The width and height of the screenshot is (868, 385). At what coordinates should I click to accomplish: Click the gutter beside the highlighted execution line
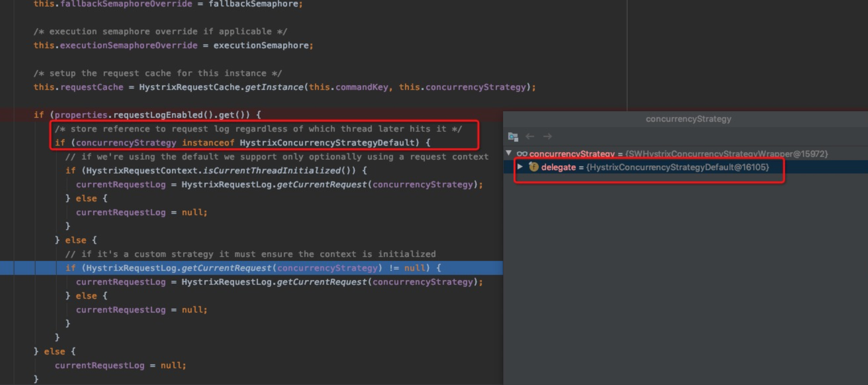pyautogui.click(x=7, y=268)
